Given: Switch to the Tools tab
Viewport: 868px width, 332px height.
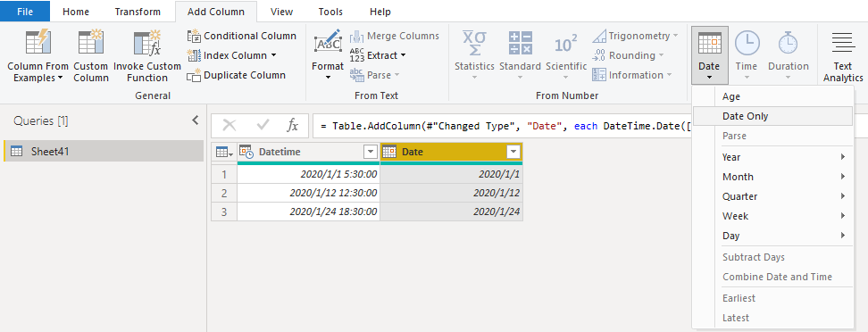Looking at the screenshot, I should click(x=330, y=12).
